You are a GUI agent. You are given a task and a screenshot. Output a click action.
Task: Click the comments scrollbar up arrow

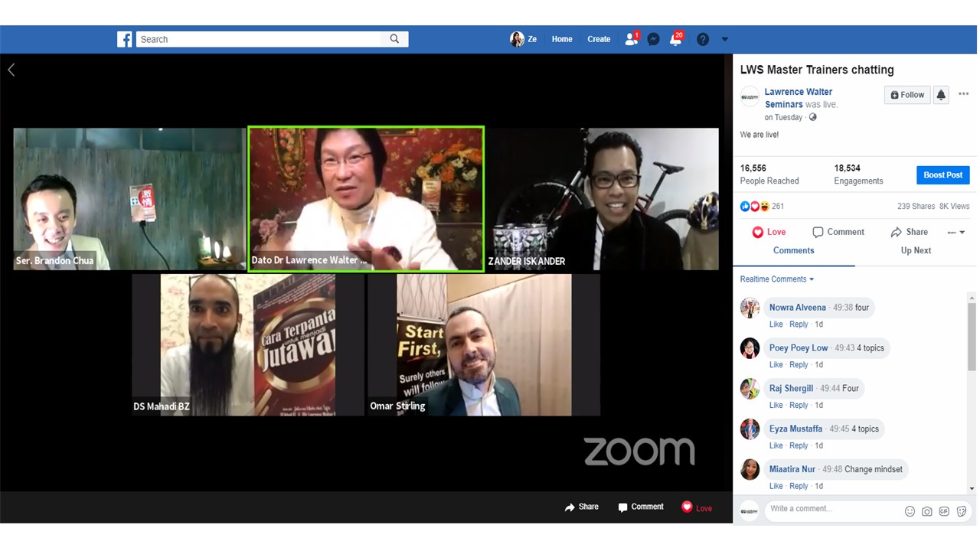point(972,298)
